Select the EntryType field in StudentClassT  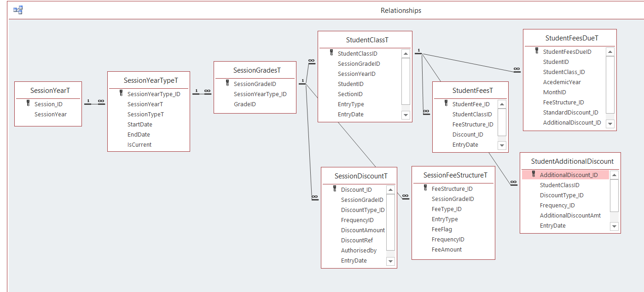click(x=351, y=104)
